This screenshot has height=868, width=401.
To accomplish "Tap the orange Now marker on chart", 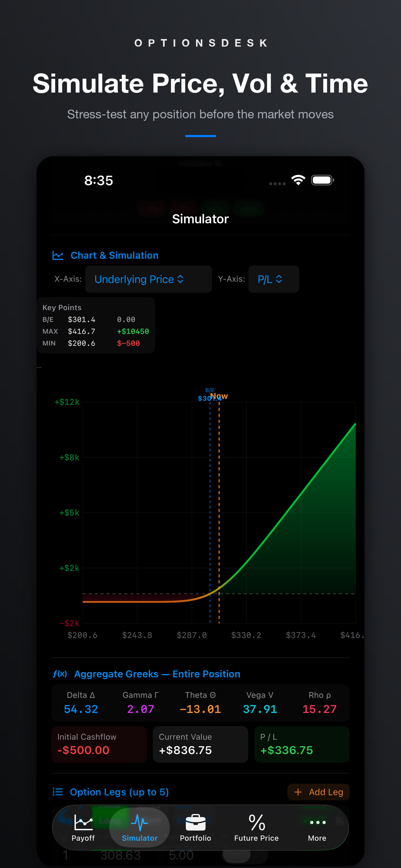I will [219, 396].
